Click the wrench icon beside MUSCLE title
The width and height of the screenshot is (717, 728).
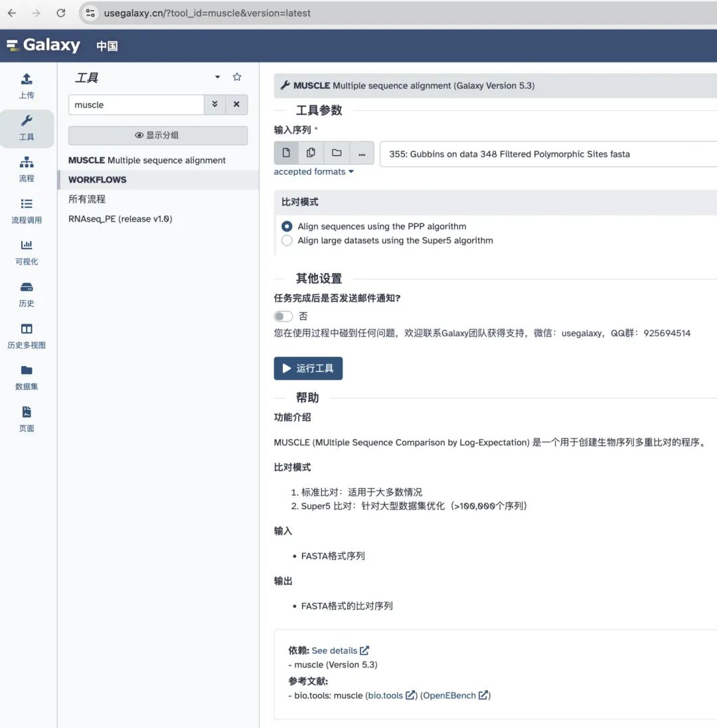(x=285, y=85)
